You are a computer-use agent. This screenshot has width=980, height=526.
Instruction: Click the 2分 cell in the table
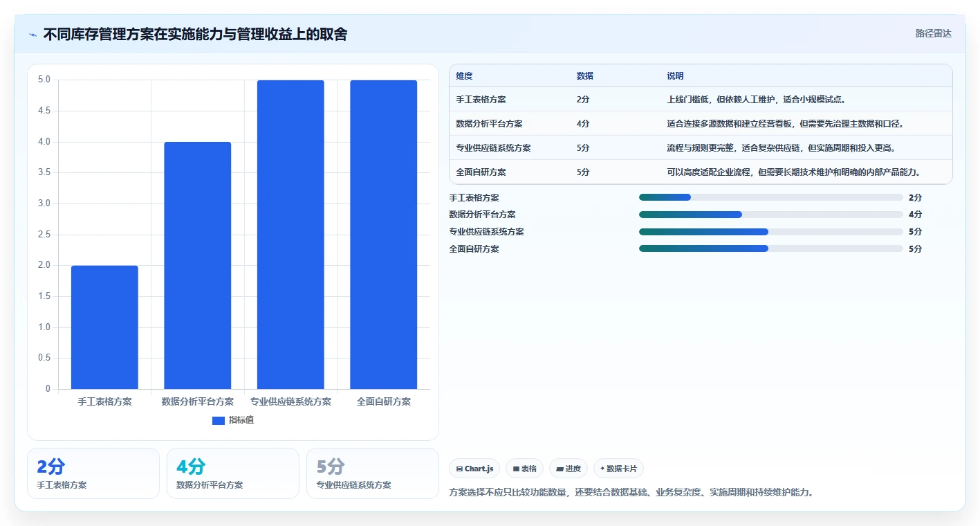(583, 100)
